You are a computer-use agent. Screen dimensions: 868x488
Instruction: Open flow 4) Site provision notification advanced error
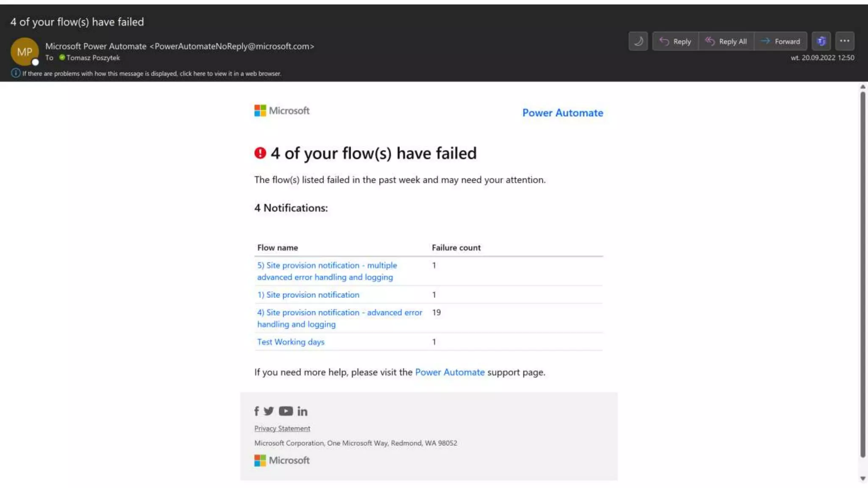[x=339, y=313]
